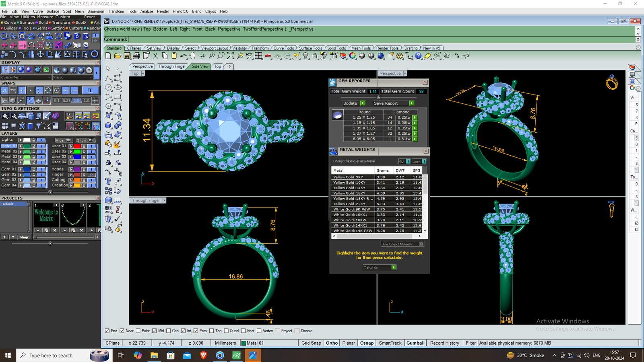Viewport: 644px width, 362px height.
Task: Click the four-arrow Move icon in Matrix toolbar
Action: [40, 53]
